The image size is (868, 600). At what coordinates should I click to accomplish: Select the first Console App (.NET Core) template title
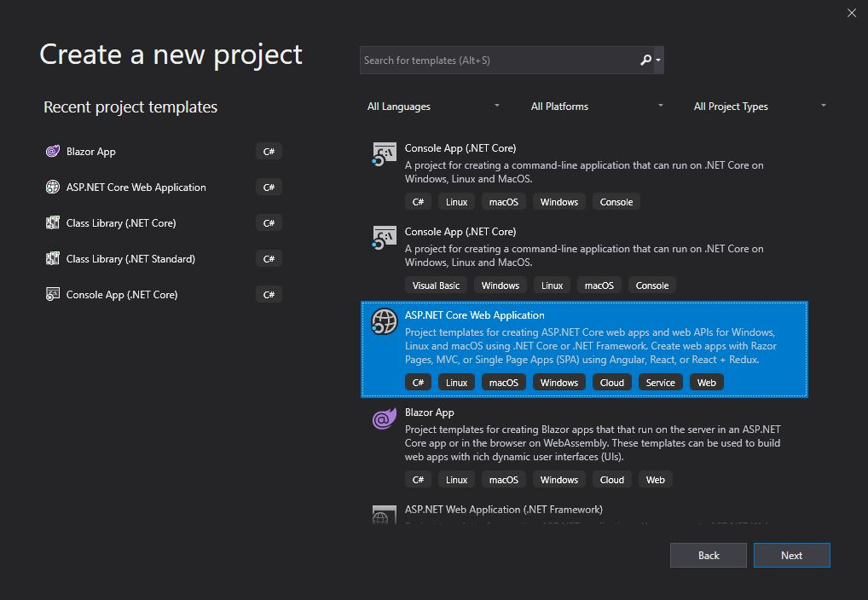coord(460,148)
